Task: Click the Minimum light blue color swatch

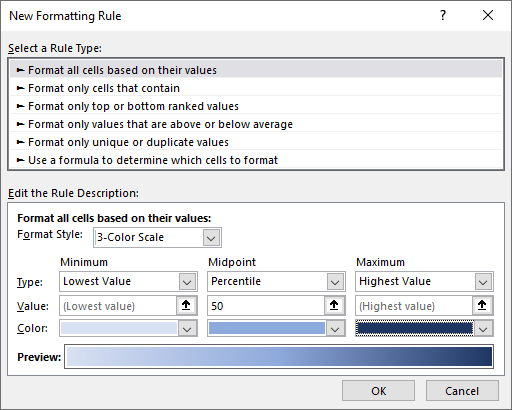Action: 119,328
